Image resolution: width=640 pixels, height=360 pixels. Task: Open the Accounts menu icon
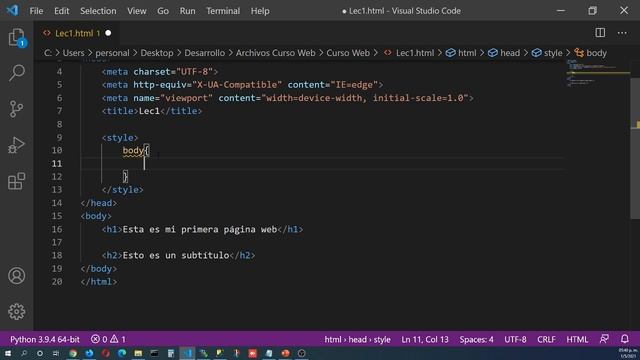point(16,276)
